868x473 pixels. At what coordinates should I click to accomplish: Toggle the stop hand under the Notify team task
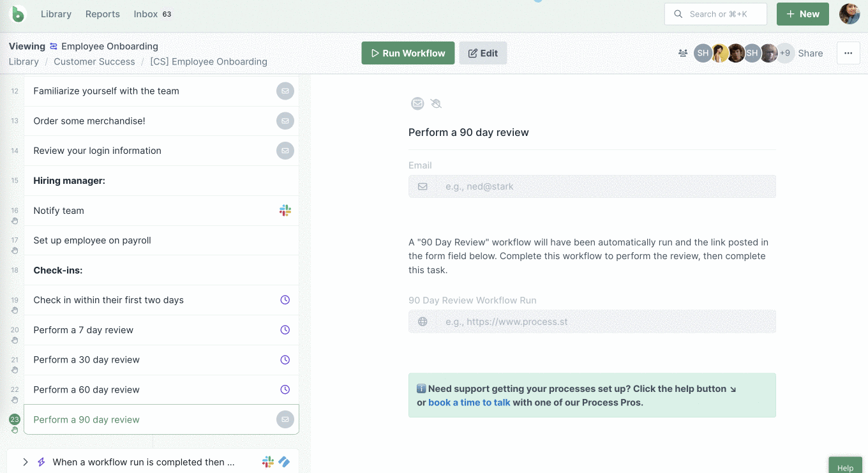[14, 220]
